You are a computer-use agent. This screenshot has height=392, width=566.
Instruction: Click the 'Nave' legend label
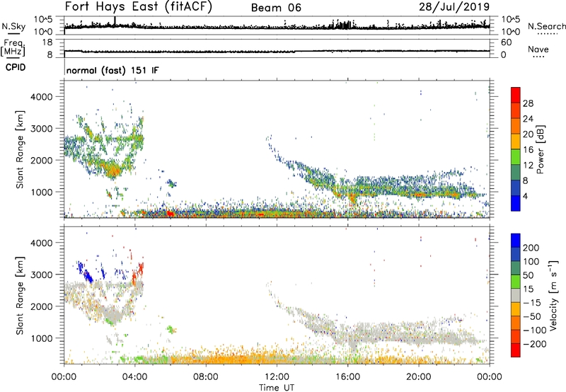click(x=538, y=49)
